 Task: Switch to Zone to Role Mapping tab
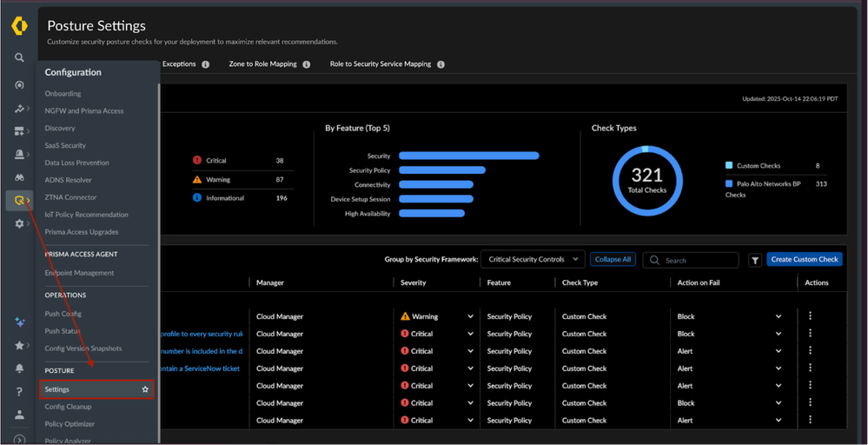coord(262,64)
